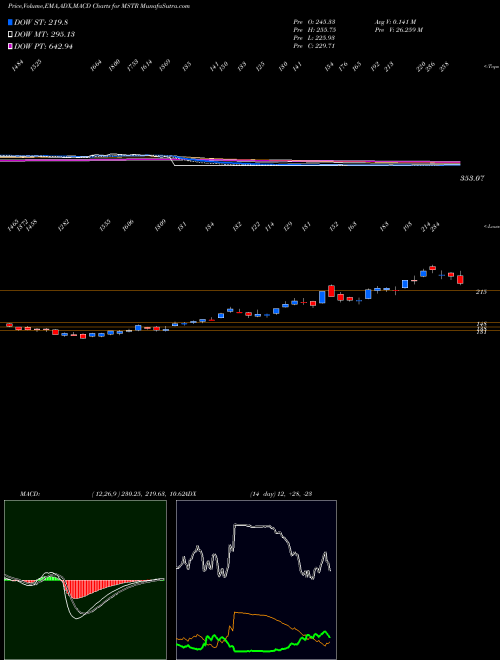Screen dimensions: 500x660
Task: Click the white DOW MT legend swatch
Action: [x=10, y=34]
